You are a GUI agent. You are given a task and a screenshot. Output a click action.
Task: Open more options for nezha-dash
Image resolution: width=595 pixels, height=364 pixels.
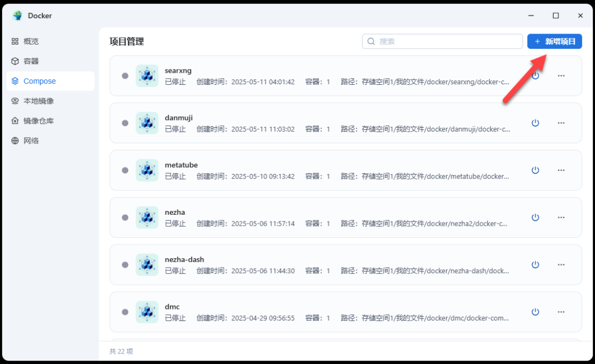(561, 265)
